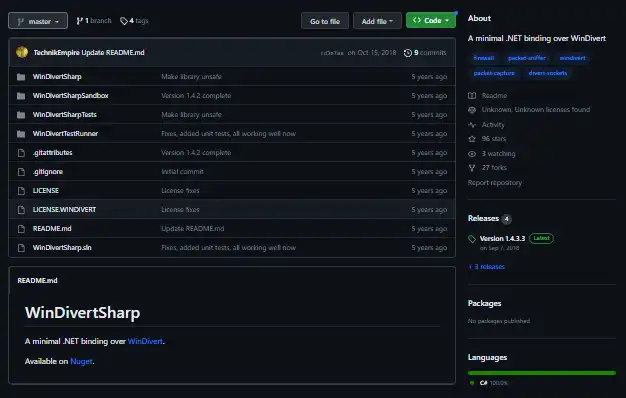Click the WinDivertTestRunner folder icon
This screenshot has width=626, height=398.
point(21,134)
